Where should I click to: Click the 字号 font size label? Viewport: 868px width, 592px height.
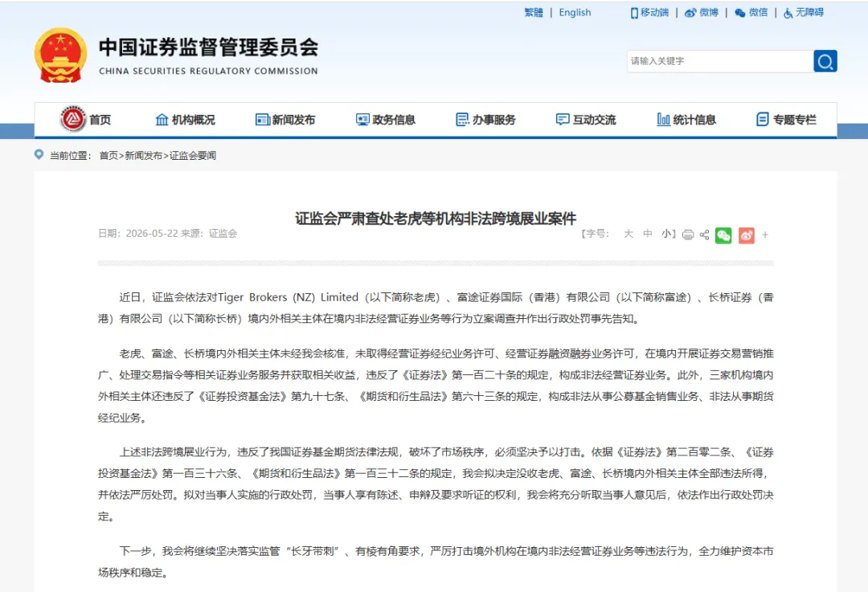click(595, 234)
